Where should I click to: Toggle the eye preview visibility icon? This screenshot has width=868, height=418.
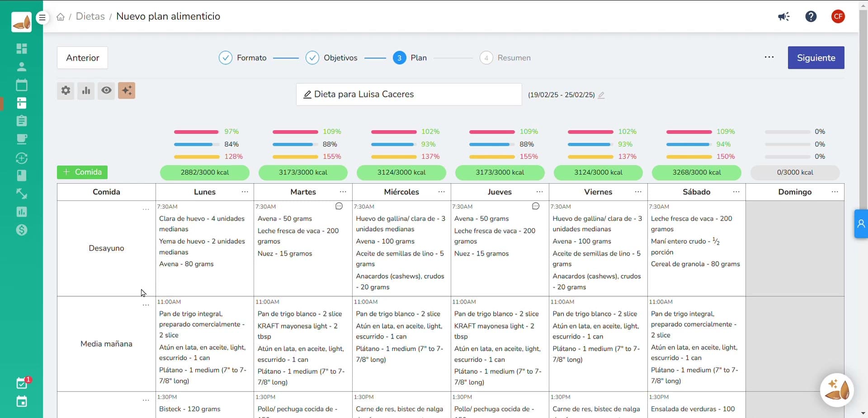(x=106, y=90)
